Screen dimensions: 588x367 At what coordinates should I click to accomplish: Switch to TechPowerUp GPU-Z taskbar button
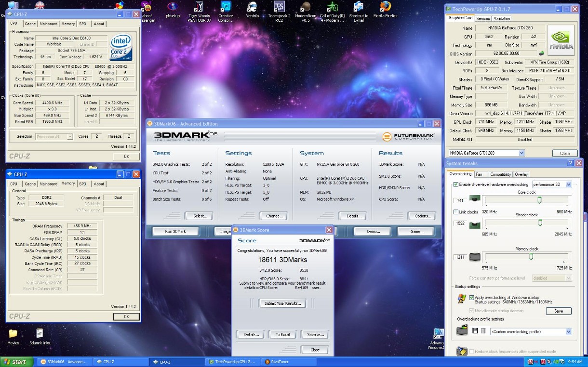233,362
